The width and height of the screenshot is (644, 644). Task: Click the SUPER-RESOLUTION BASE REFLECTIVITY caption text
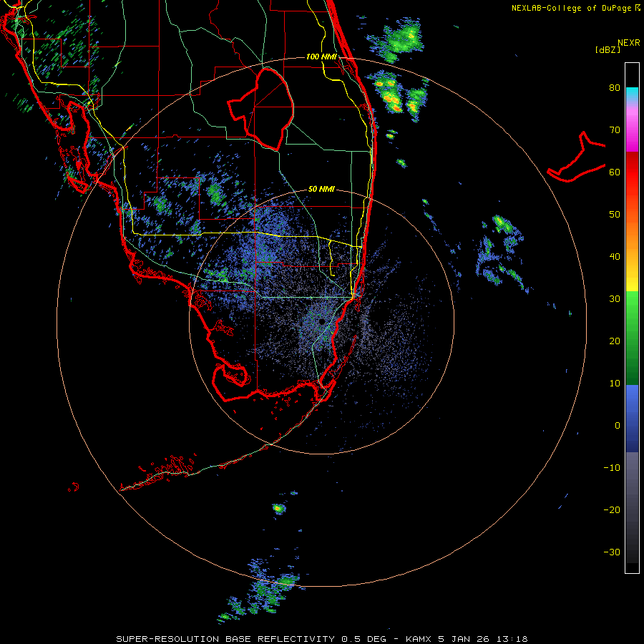(x=225, y=639)
